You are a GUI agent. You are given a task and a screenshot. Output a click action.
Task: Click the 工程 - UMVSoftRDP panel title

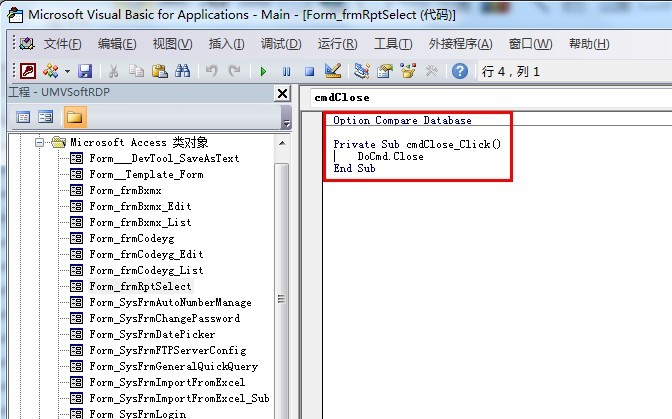coord(59,92)
